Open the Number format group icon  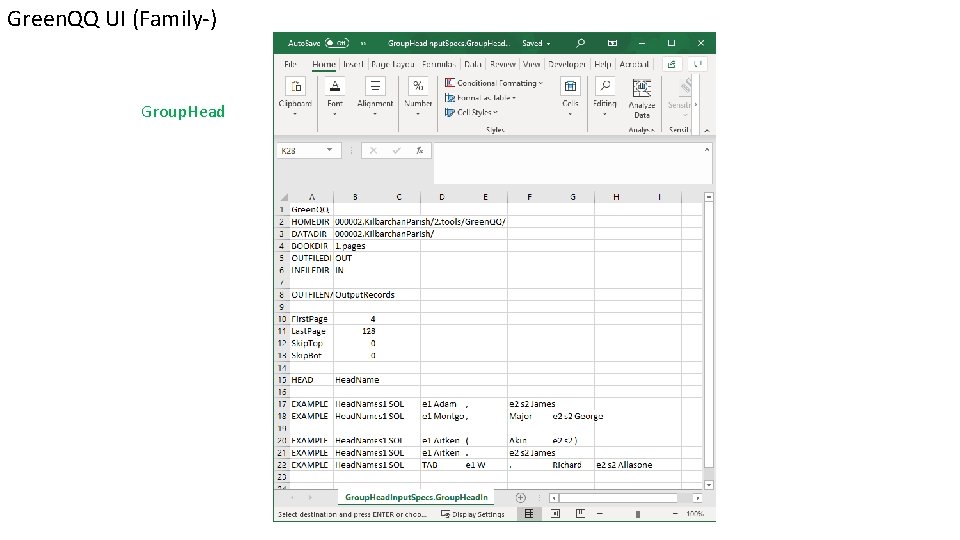[418, 86]
